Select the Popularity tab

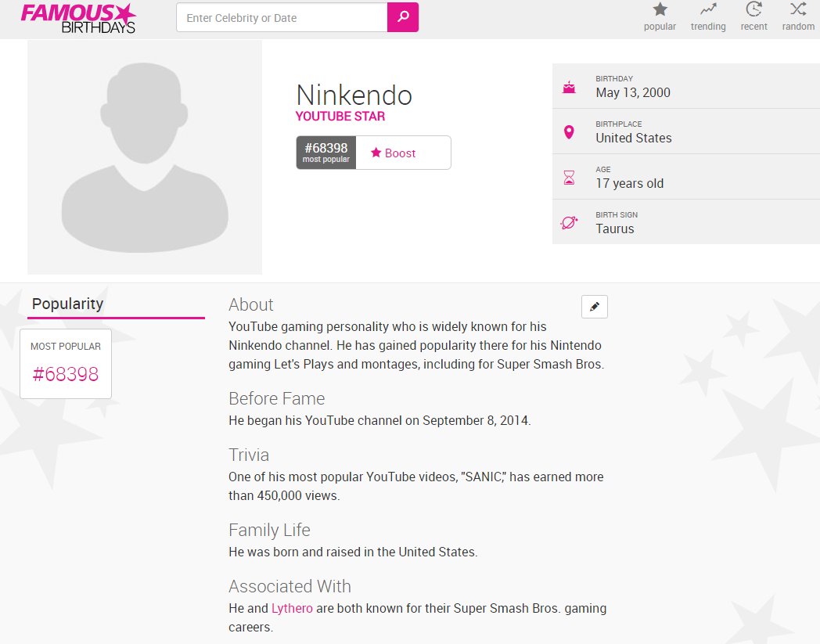67,304
